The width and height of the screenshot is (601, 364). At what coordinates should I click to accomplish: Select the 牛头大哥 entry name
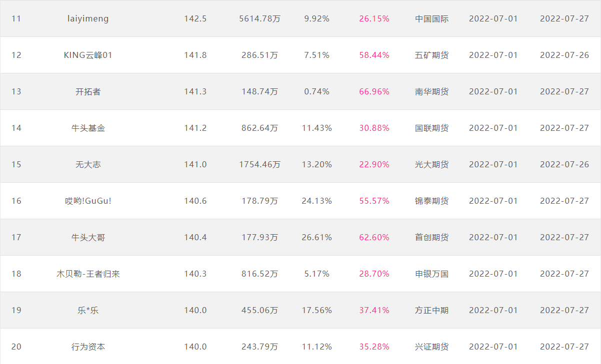point(88,238)
